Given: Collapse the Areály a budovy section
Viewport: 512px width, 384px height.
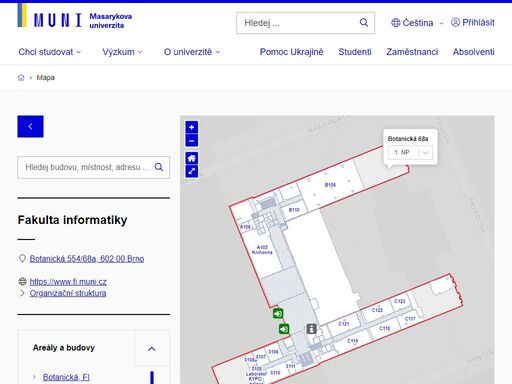Looking at the screenshot, I should click(x=152, y=348).
